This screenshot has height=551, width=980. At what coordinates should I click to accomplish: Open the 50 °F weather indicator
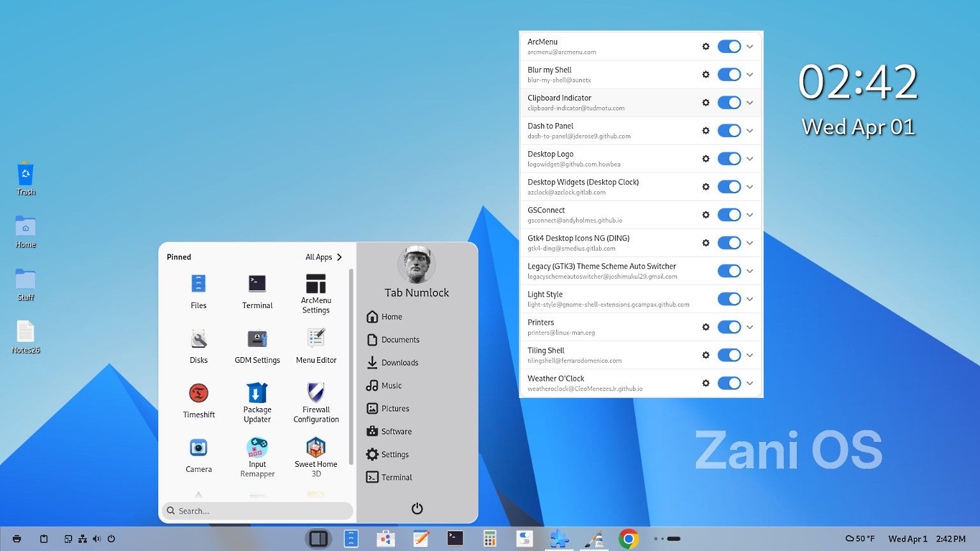pos(860,539)
